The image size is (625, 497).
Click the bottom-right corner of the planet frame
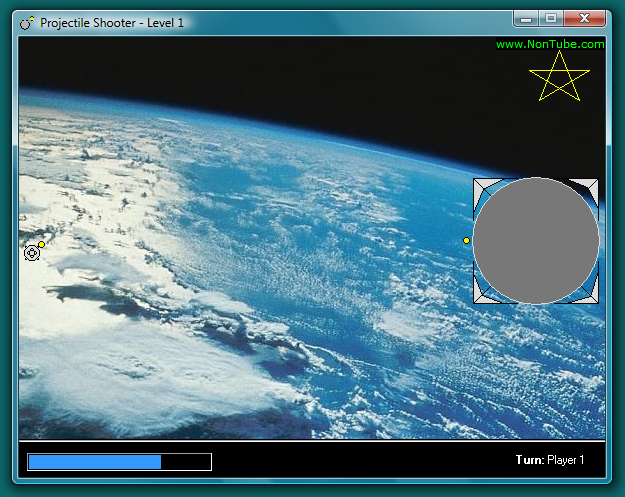[591, 296]
